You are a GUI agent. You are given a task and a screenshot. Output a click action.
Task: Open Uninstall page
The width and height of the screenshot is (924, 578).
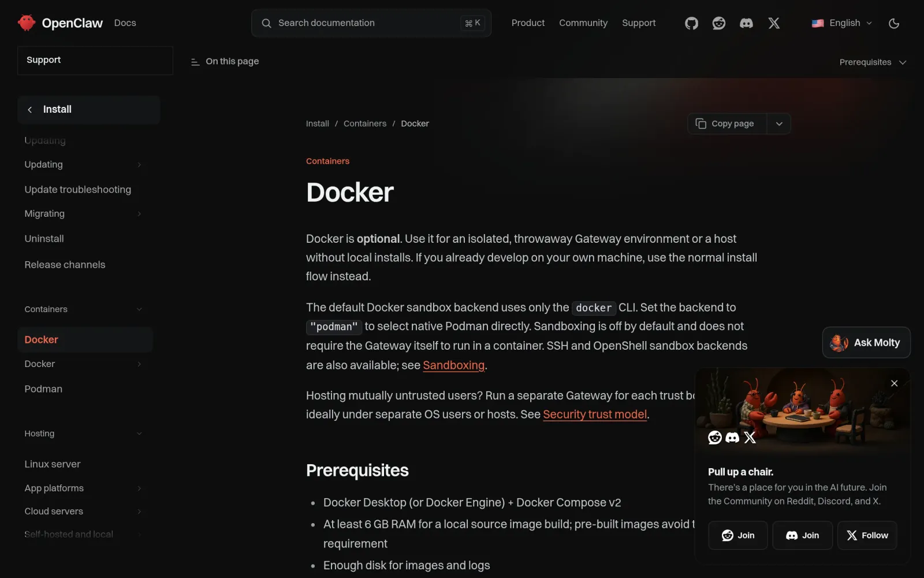click(44, 239)
